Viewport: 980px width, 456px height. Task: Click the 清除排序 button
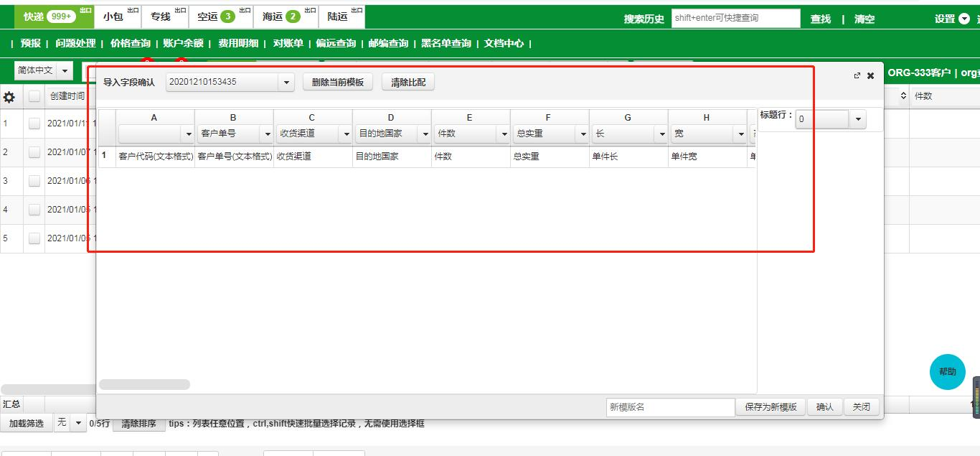(x=138, y=424)
